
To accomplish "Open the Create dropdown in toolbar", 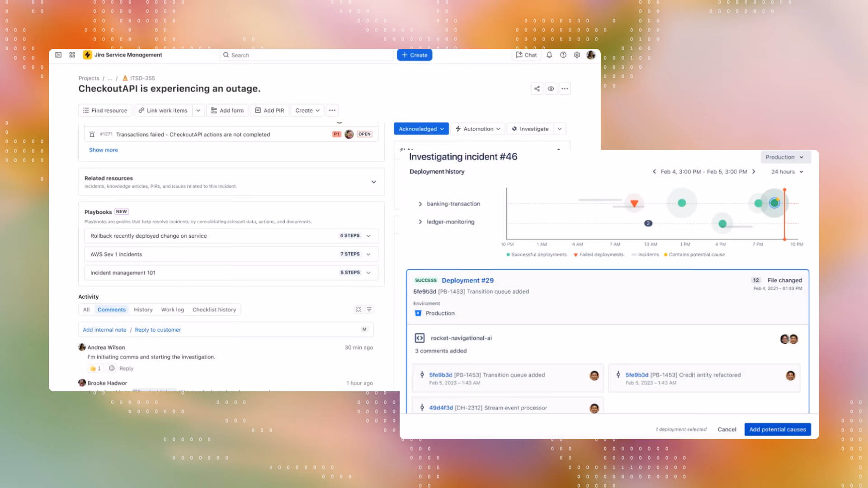I will pos(307,110).
